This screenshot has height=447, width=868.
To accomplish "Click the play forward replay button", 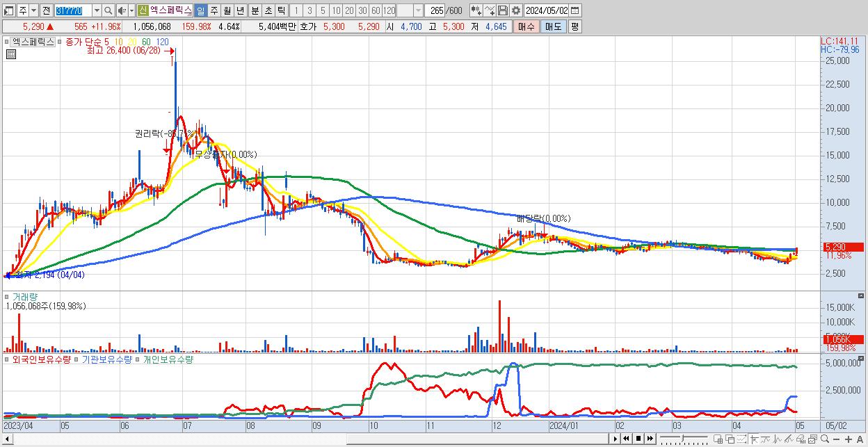I will pos(616,439).
